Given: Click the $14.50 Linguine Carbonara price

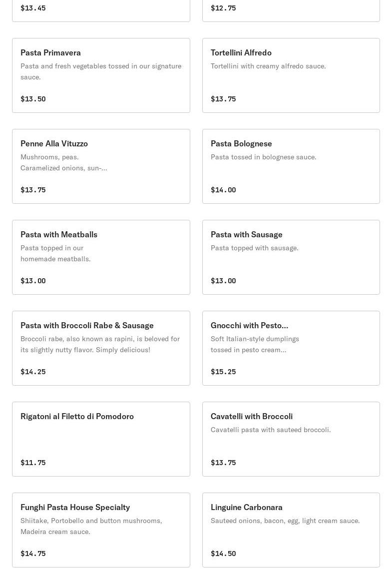Looking at the screenshot, I should pyautogui.click(x=223, y=554).
